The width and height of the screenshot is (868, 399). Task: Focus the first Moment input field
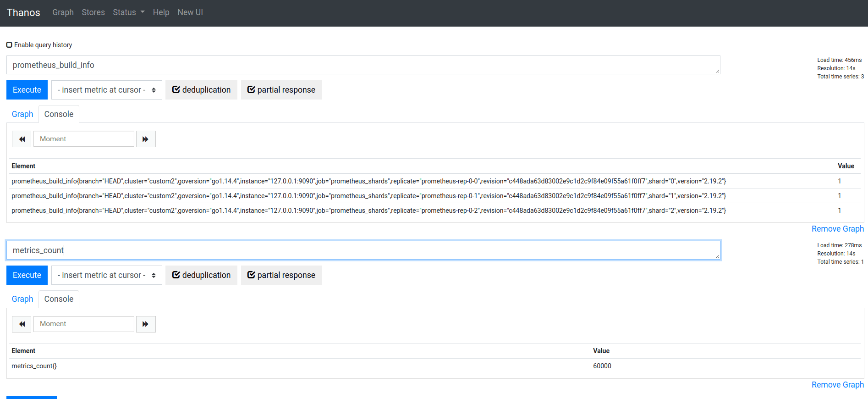(84, 139)
